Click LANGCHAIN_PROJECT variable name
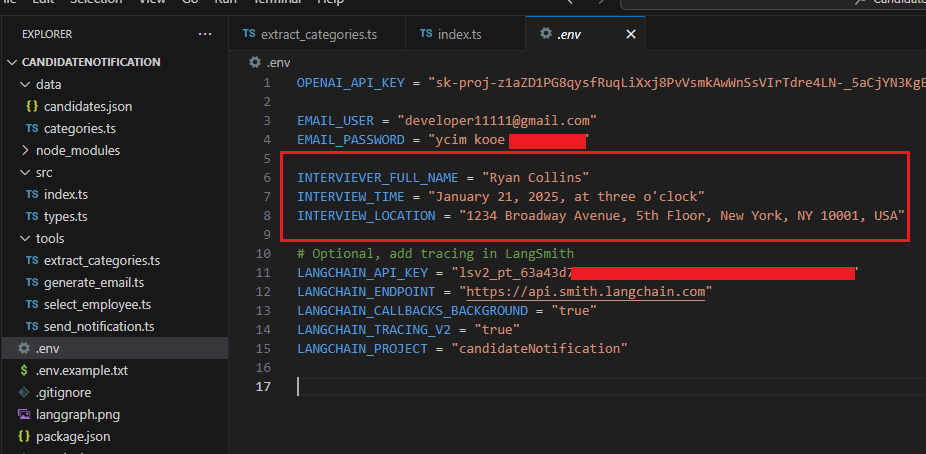Screen dimensions: 926x454 pyautogui.click(x=363, y=348)
